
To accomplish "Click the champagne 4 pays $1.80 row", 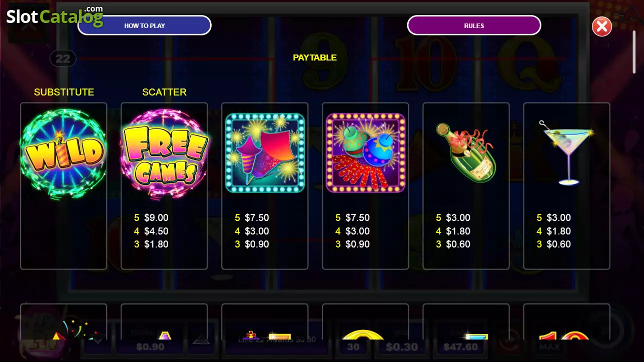I will [453, 231].
